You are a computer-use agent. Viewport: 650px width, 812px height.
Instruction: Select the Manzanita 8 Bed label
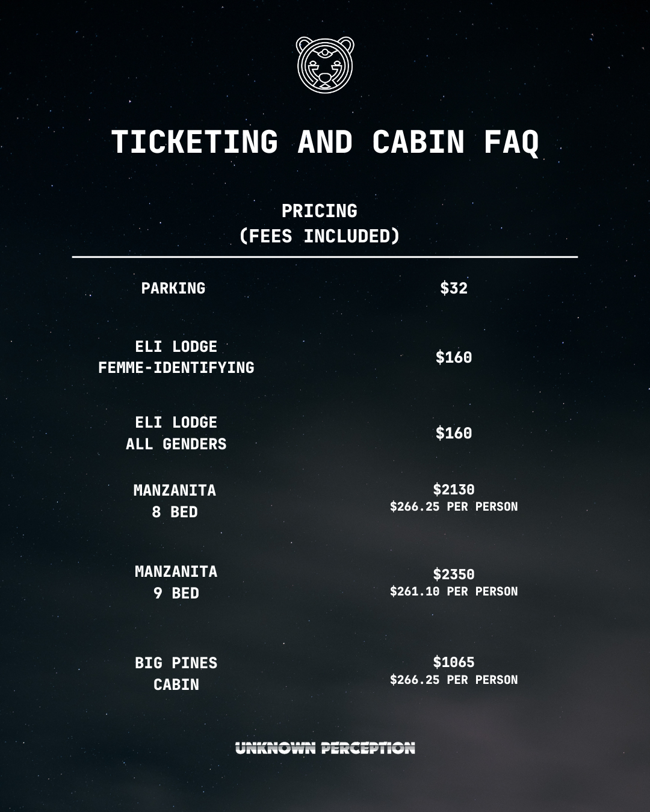(175, 501)
